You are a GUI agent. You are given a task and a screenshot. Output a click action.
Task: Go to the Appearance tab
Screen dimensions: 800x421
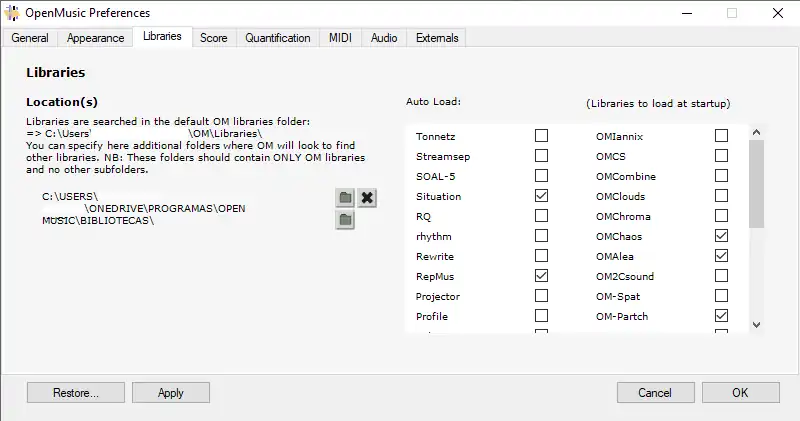pos(96,38)
